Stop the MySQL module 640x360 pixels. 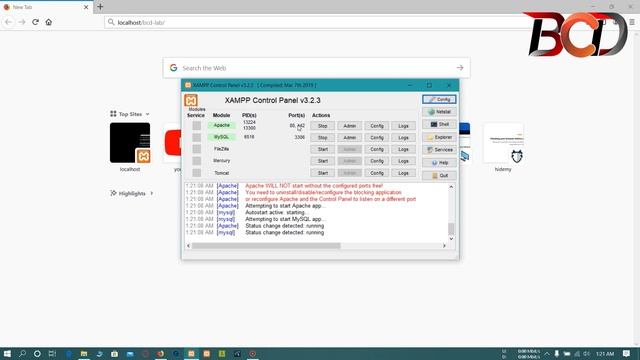[322, 138]
